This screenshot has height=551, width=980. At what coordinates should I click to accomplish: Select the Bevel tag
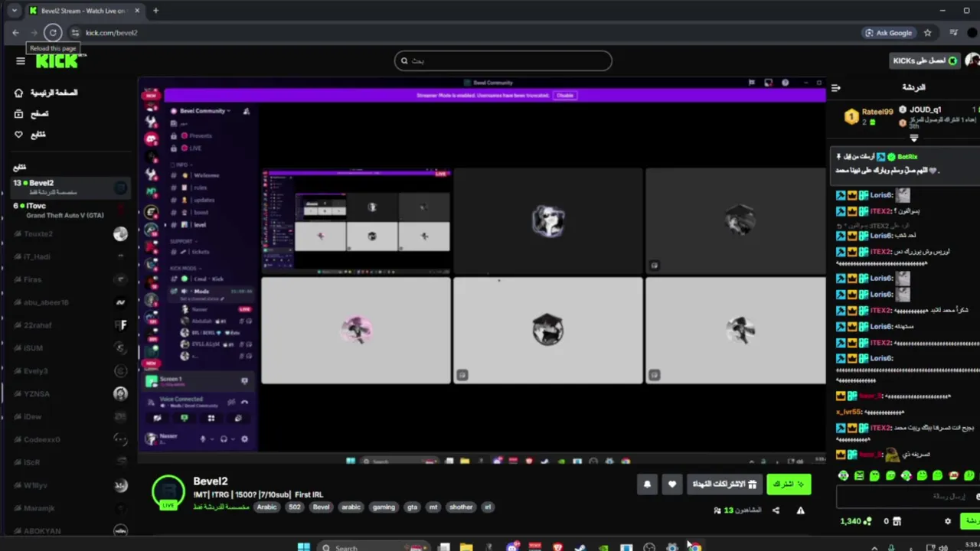pos(321,507)
